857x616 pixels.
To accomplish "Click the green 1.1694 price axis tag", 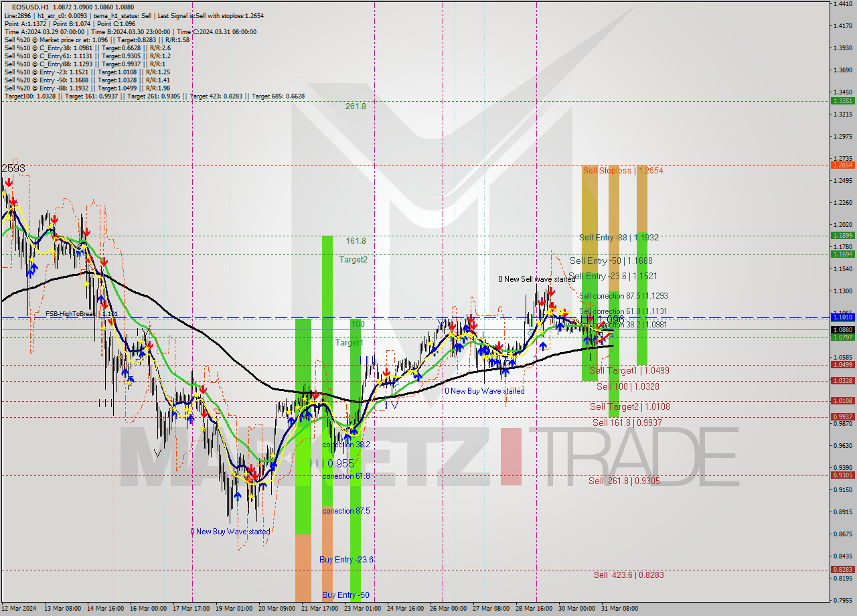I will coord(842,254).
